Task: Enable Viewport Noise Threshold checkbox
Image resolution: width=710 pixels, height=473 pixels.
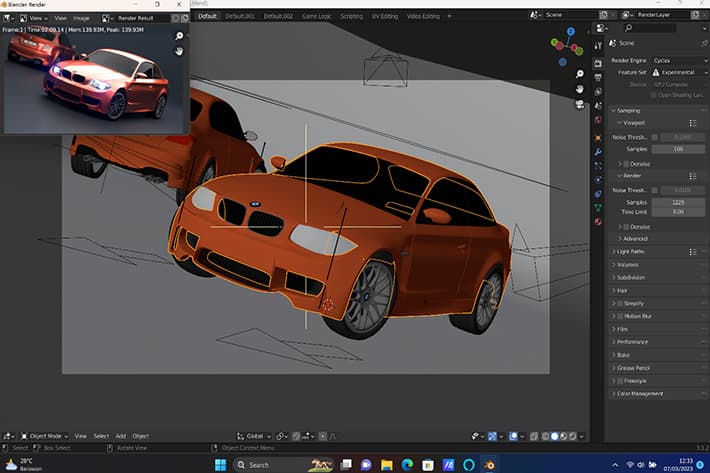Action: pyautogui.click(x=655, y=137)
